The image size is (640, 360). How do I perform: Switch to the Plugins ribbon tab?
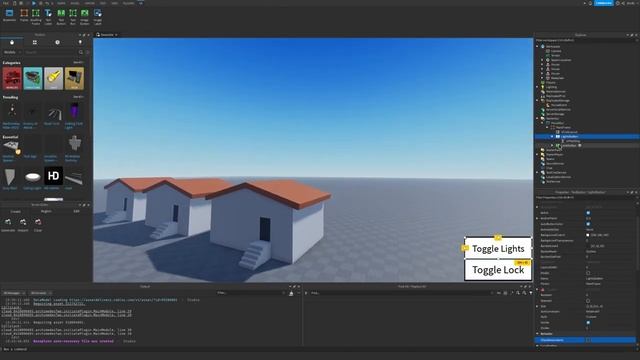pos(128,3)
